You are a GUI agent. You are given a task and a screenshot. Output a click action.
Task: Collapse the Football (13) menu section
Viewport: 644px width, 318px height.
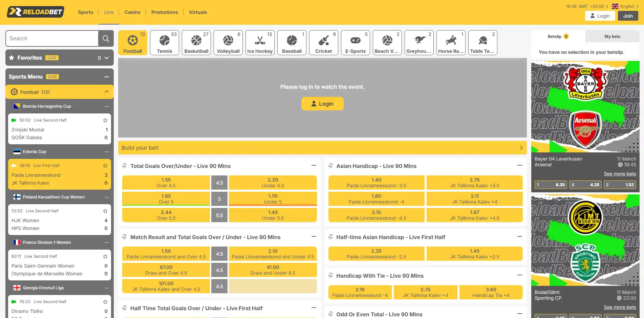[107, 92]
